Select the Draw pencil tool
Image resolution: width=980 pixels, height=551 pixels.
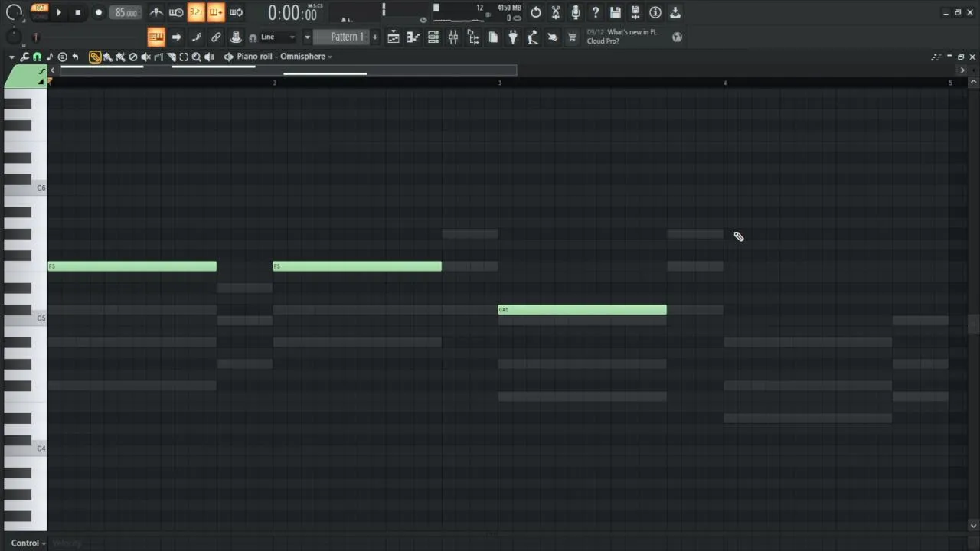(95, 57)
